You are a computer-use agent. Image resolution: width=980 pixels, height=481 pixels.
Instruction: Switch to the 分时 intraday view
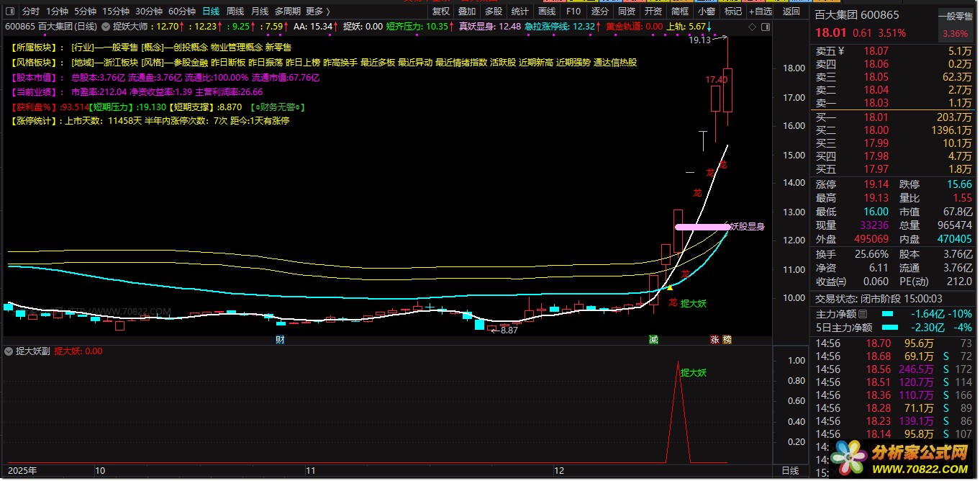point(31,12)
